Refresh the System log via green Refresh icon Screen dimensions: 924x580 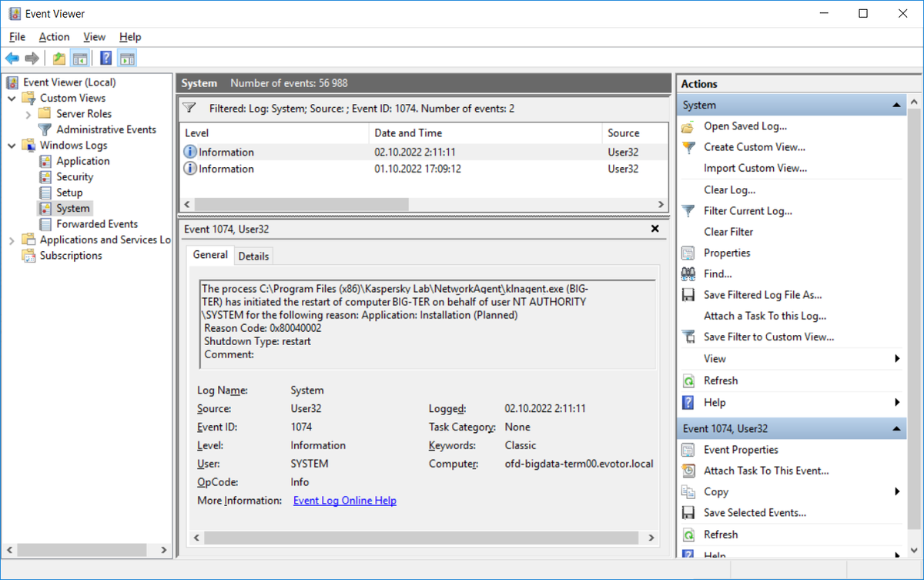689,380
